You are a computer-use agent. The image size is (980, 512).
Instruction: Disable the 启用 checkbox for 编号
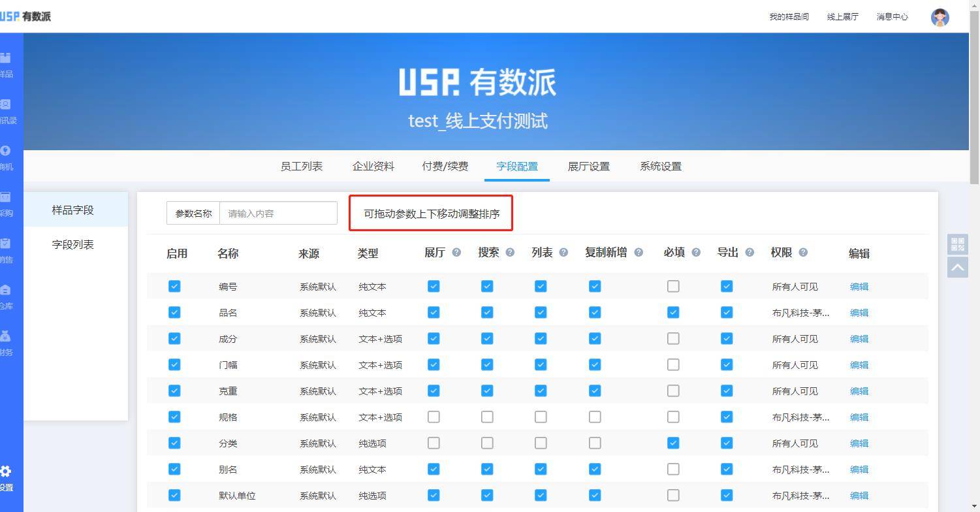coord(174,286)
